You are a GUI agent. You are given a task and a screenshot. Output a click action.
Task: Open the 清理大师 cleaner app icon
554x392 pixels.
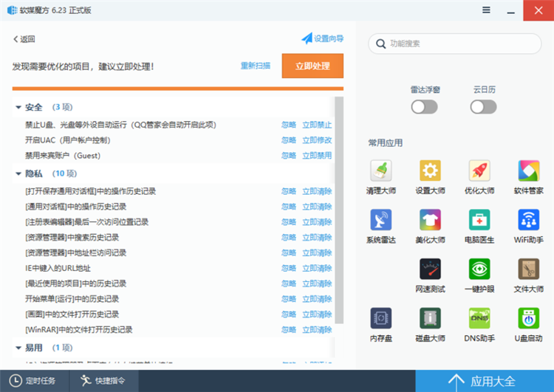click(381, 171)
